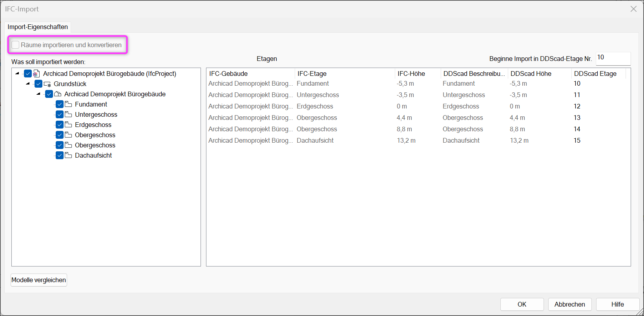Screen dimensions: 644x316
Task: Click the Grundstück site icon
Action: [47, 84]
